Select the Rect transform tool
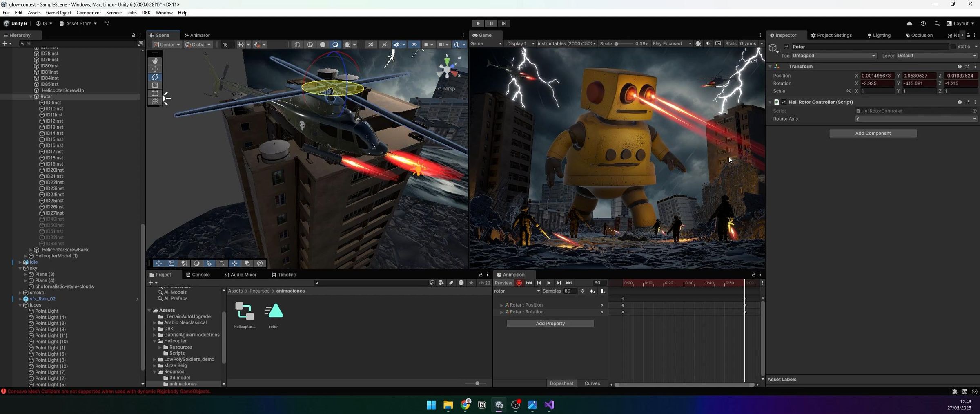This screenshot has height=414, width=980. (155, 93)
